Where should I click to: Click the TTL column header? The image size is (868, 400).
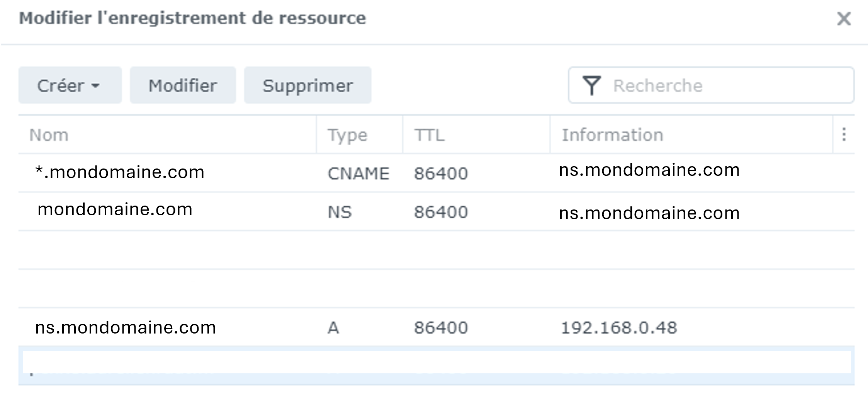[429, 135]
